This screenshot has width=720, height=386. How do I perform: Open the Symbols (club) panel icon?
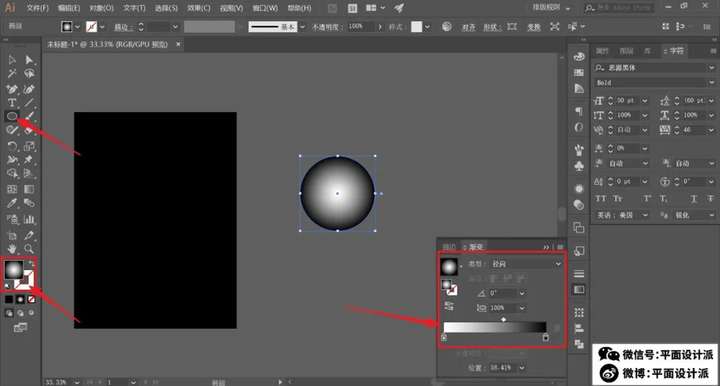(x=579, y=166)
